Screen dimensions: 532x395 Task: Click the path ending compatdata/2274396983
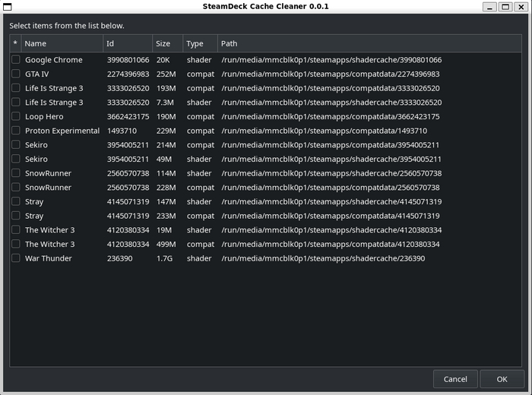(x=331, y=74)
